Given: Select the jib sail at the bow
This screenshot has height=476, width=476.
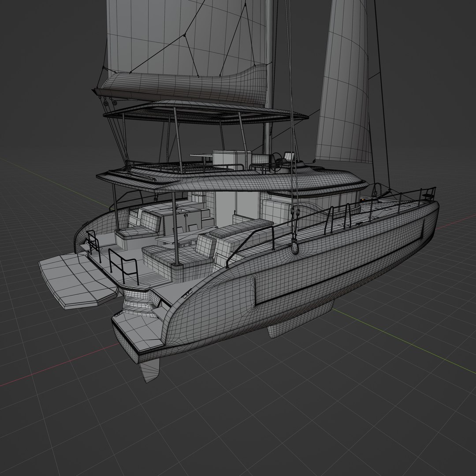Looking at the screenshot, I should click(343, 82).
